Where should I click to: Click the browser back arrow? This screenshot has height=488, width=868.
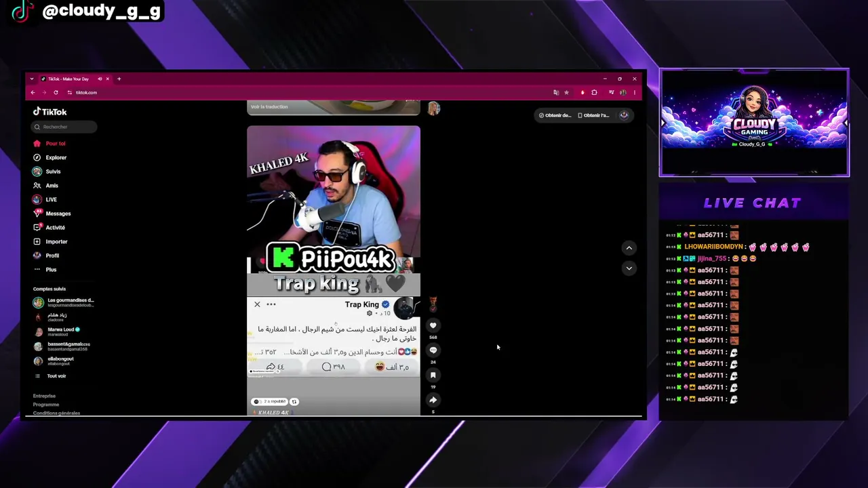pyautogui.click(x=33, y=93)
